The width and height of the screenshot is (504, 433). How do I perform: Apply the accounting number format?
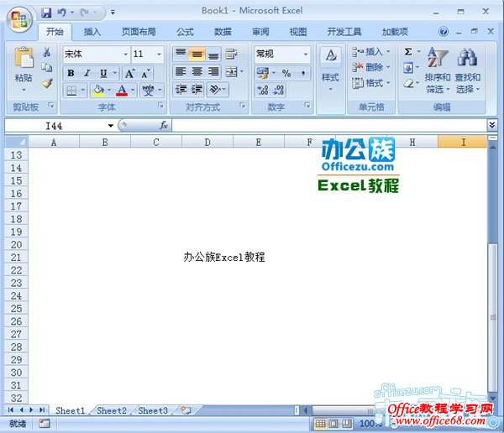263,74
